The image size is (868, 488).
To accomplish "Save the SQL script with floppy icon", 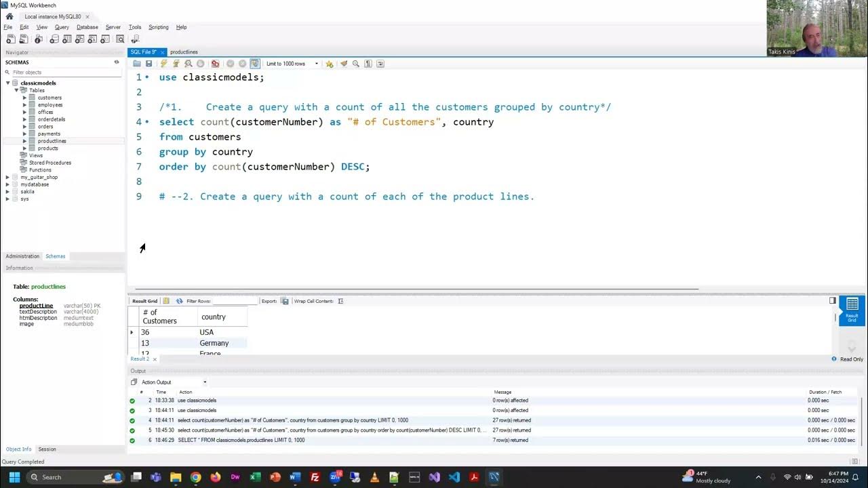I will click(x=149, y=64).
